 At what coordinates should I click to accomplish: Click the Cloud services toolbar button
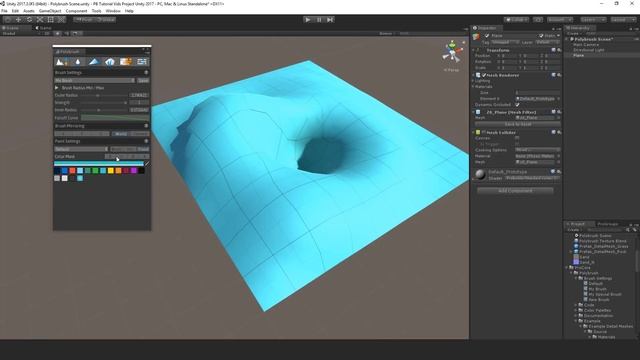(x=538, y=20)
